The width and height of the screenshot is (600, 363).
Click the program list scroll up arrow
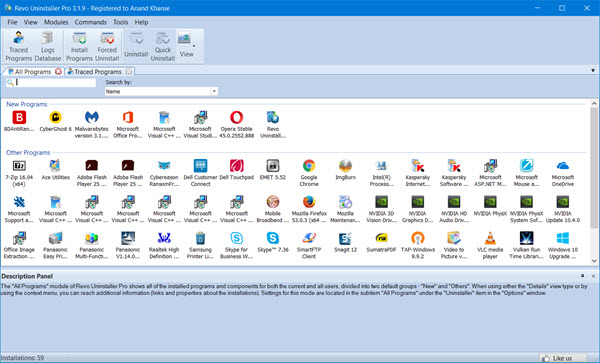point(594,103)
